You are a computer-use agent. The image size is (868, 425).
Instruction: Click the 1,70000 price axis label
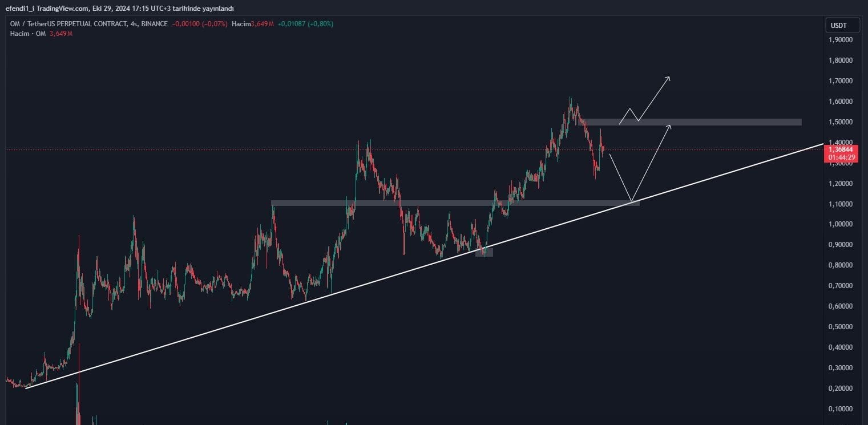pos(841,81)
